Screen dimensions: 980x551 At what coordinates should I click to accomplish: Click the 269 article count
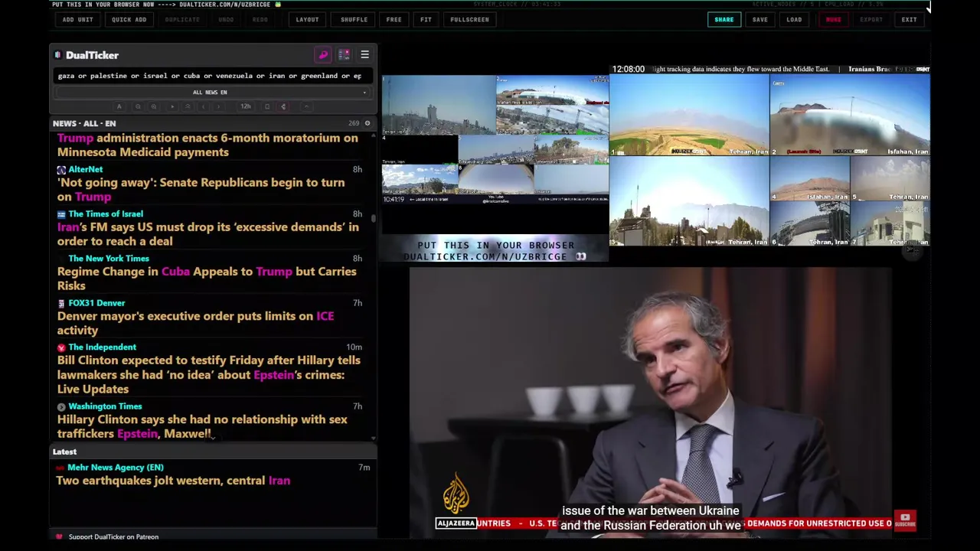click(x=354, y=123)
